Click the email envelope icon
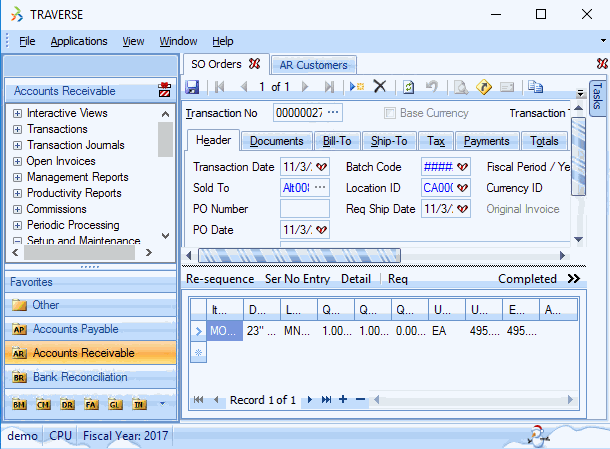 [507, 87]
